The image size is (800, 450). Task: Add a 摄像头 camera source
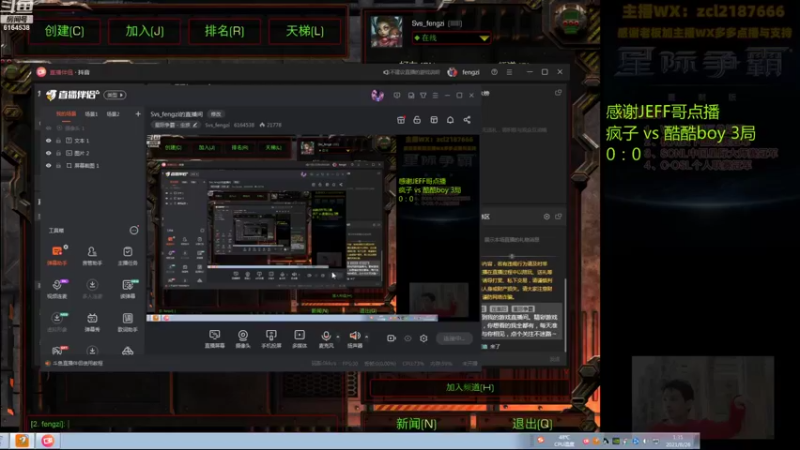[x=243, y=339]
